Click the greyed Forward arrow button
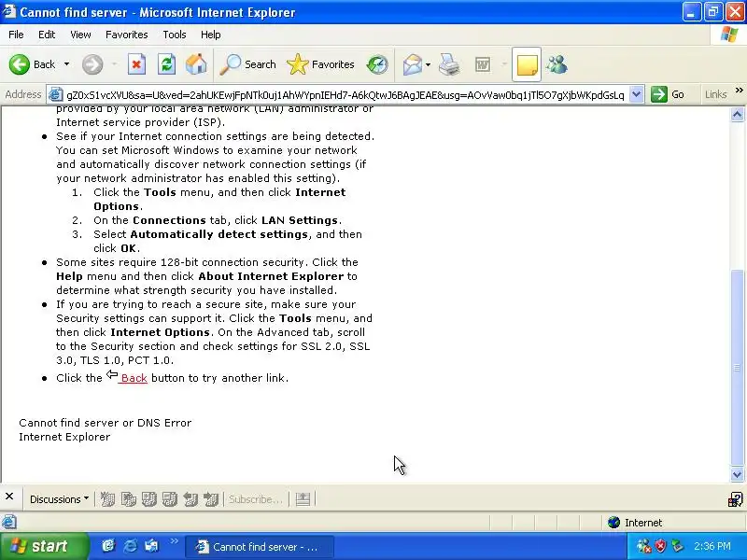This screenshot has width=747, height=560. (x=92, y=64)
